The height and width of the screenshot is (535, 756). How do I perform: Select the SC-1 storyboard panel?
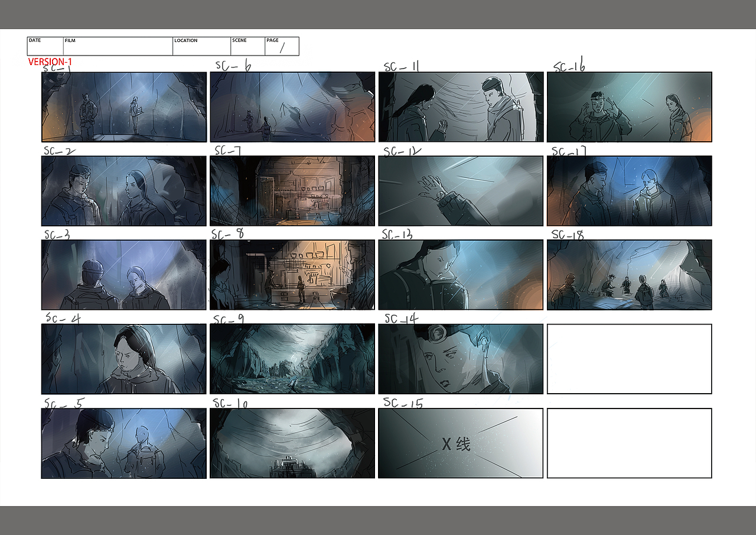coord(124,107)
